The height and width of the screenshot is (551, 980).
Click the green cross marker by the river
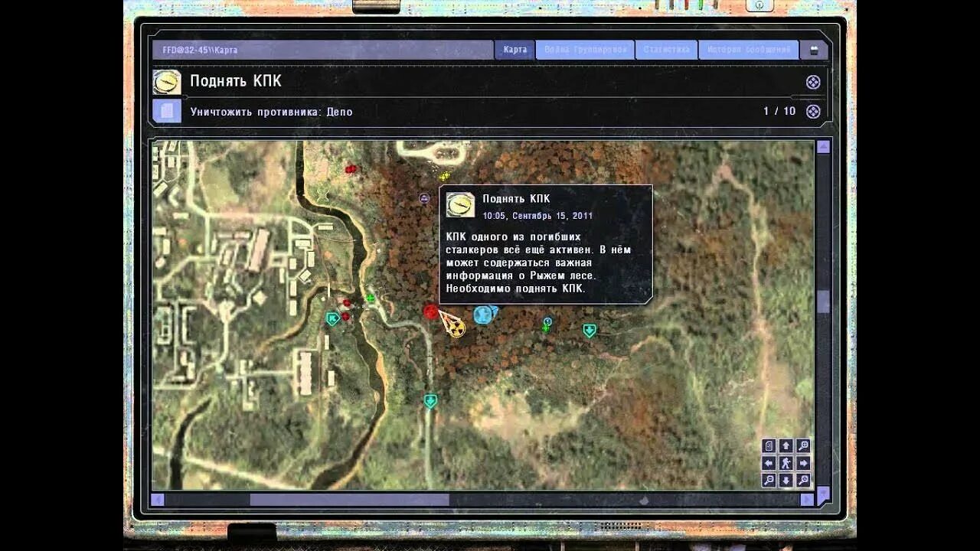pos(371,298)
